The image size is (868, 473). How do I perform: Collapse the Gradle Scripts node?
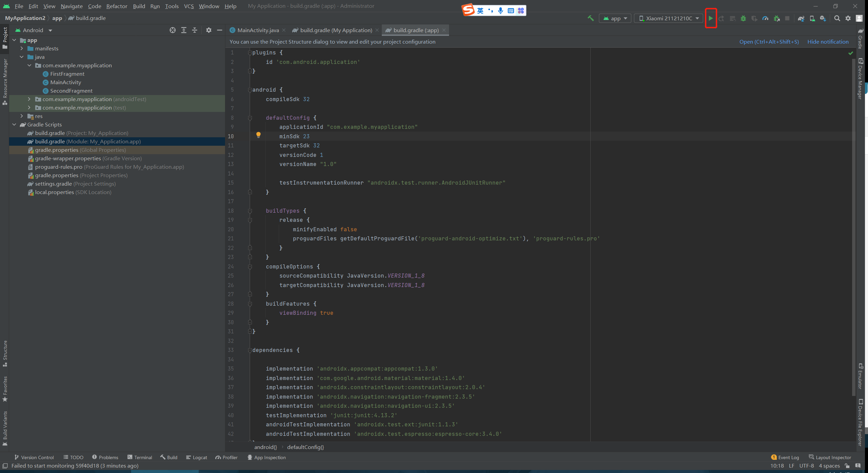coord(14,125)
